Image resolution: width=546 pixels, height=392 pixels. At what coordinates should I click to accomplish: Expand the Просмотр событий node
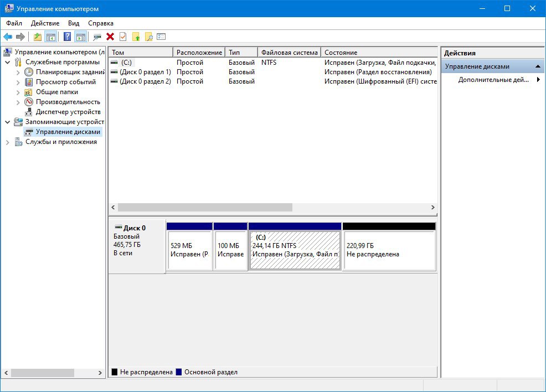click(x=18, y=82)
